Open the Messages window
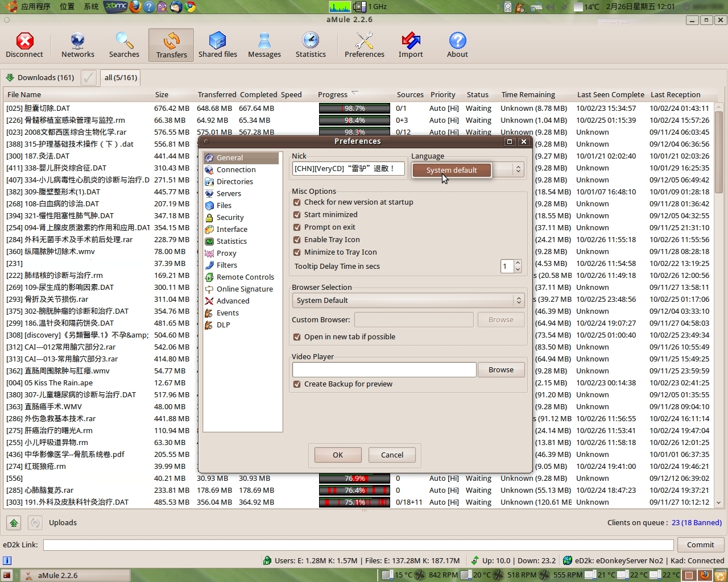 [x=264, y=45]
